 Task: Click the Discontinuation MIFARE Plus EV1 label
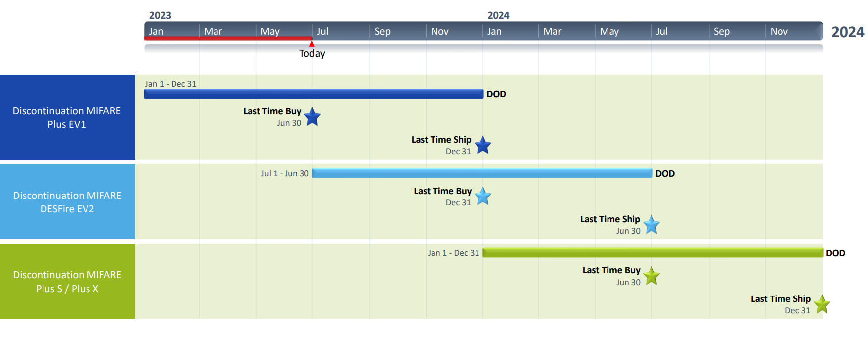coord(67,117)
